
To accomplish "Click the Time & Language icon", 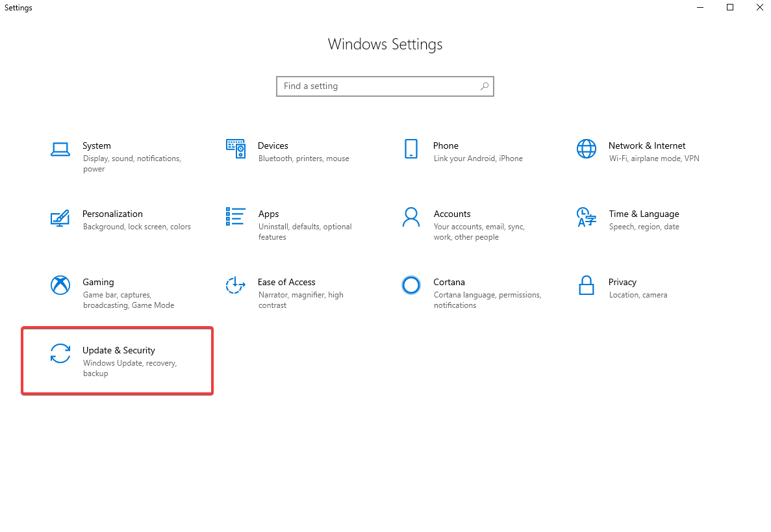I will tap(587, 217).
